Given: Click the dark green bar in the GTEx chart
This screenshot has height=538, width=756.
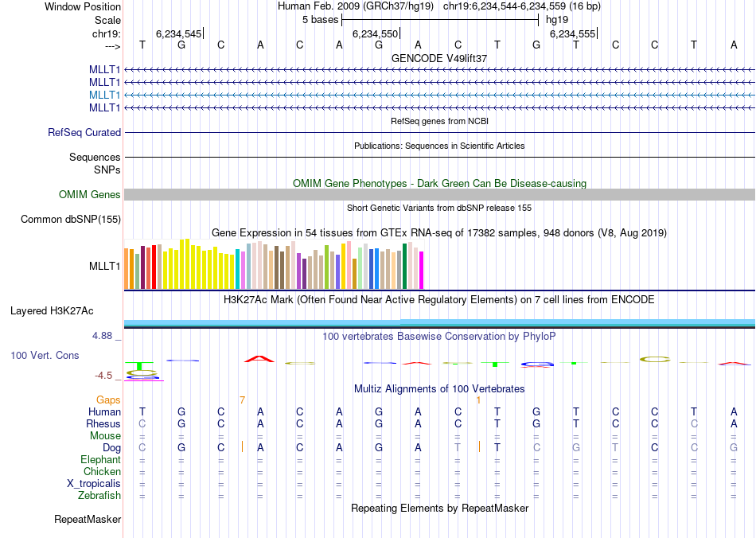Looking at the screenshot, I should click(x=404, y=266).
